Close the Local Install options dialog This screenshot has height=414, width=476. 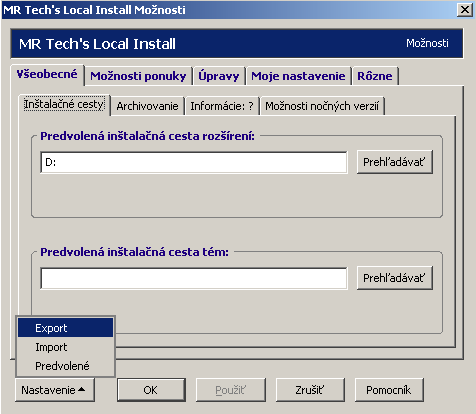465,10
